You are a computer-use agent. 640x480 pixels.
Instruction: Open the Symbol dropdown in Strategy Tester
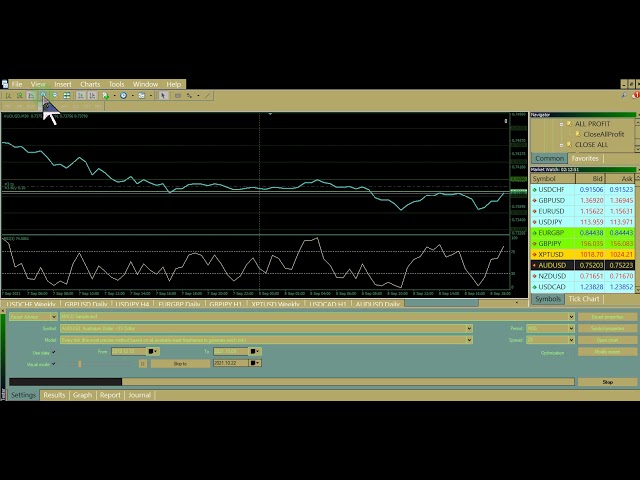click(469, 328)
